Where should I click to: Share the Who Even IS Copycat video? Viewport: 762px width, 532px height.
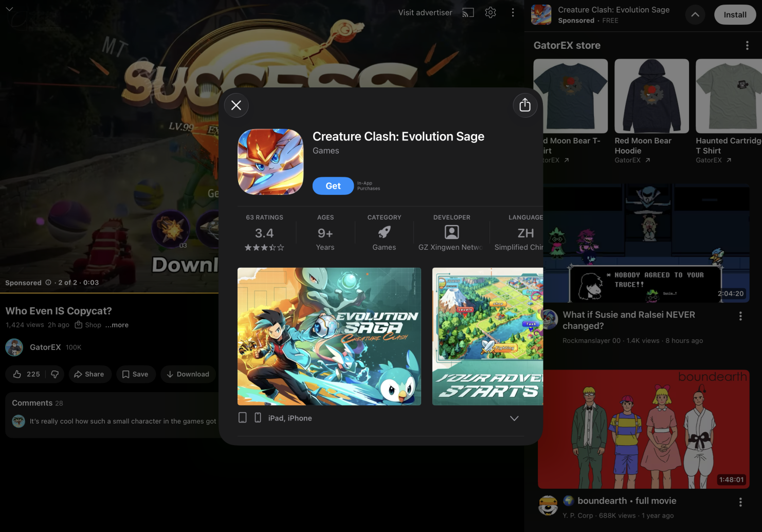pyautogui.click(x=89, y=374)
